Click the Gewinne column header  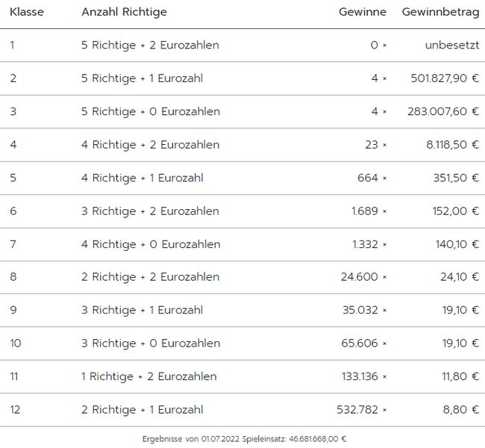(362, 12)
